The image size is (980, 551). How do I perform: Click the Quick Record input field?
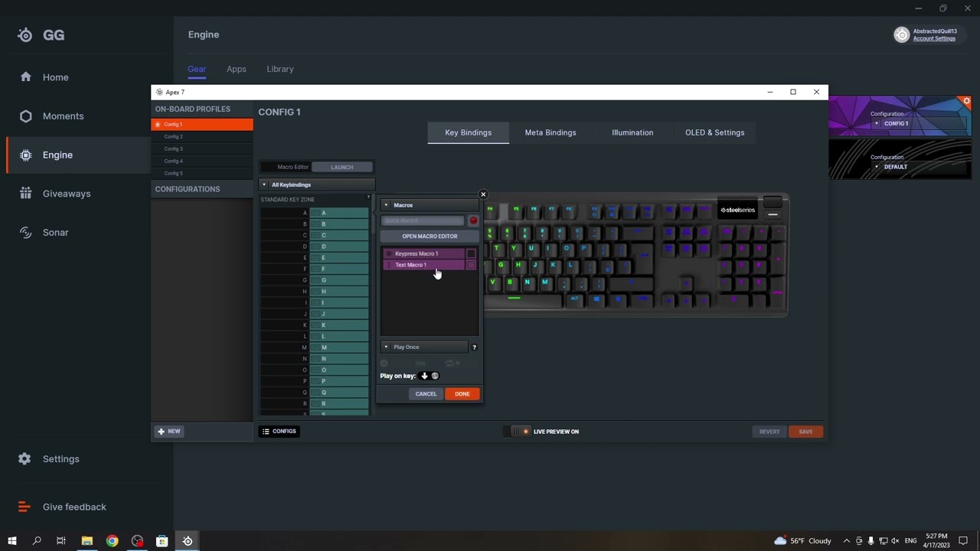coord(423,220)
